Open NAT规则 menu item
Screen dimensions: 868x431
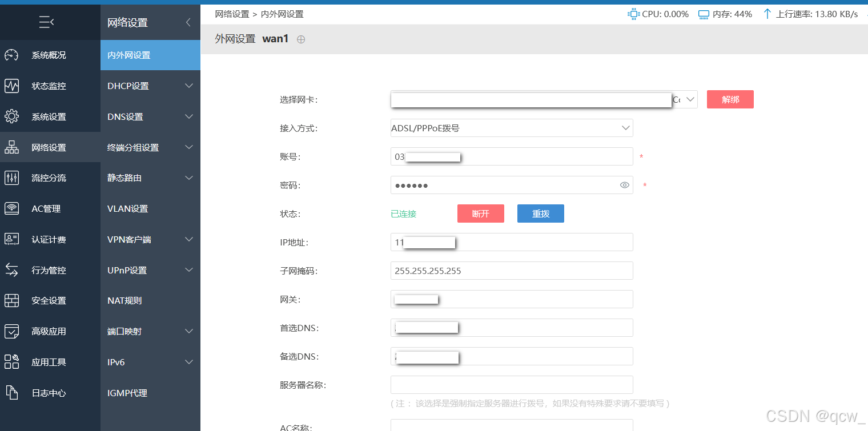[150, 301]
